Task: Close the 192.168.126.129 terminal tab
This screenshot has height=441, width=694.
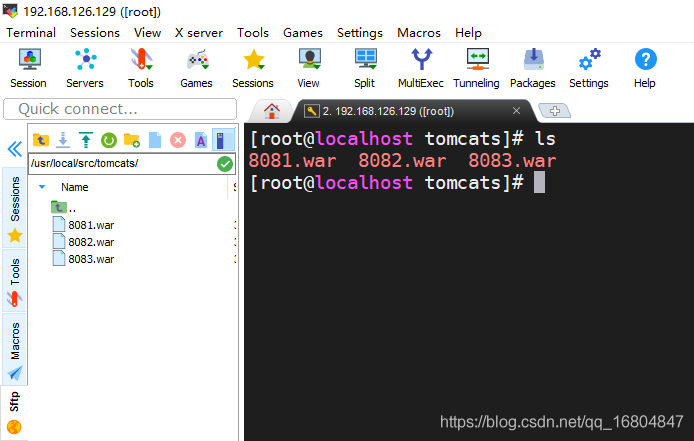Action: [516, 111]
